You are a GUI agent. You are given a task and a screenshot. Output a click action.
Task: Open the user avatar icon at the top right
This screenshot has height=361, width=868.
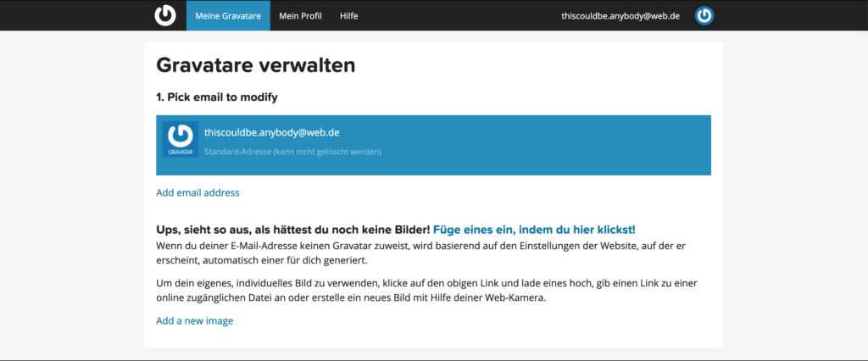[704, 15]
